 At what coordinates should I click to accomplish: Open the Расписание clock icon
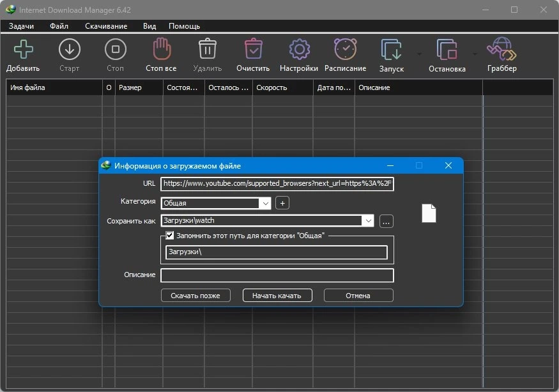345,49
